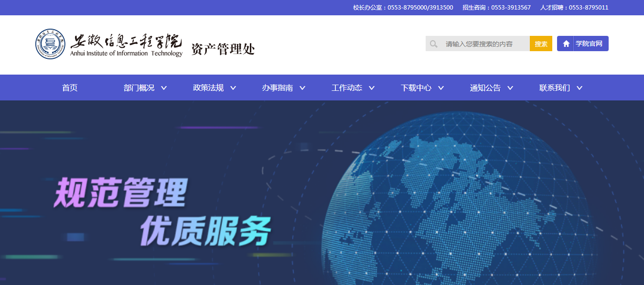This screenshot has width=644, height=285.
Task: Expand the 联系我们 dropdown arrow
Action: click(580, 88)
